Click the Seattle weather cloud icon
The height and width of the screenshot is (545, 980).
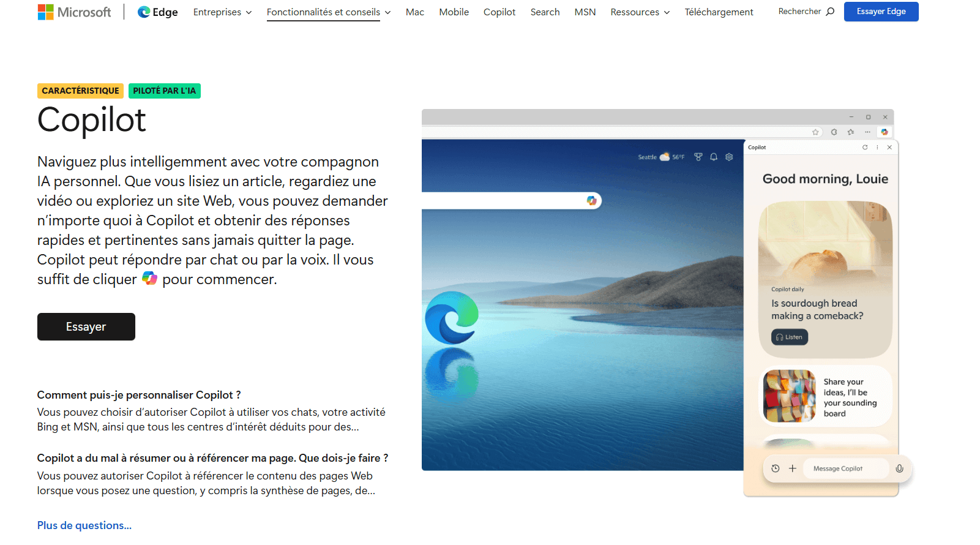tap(664, 157)
